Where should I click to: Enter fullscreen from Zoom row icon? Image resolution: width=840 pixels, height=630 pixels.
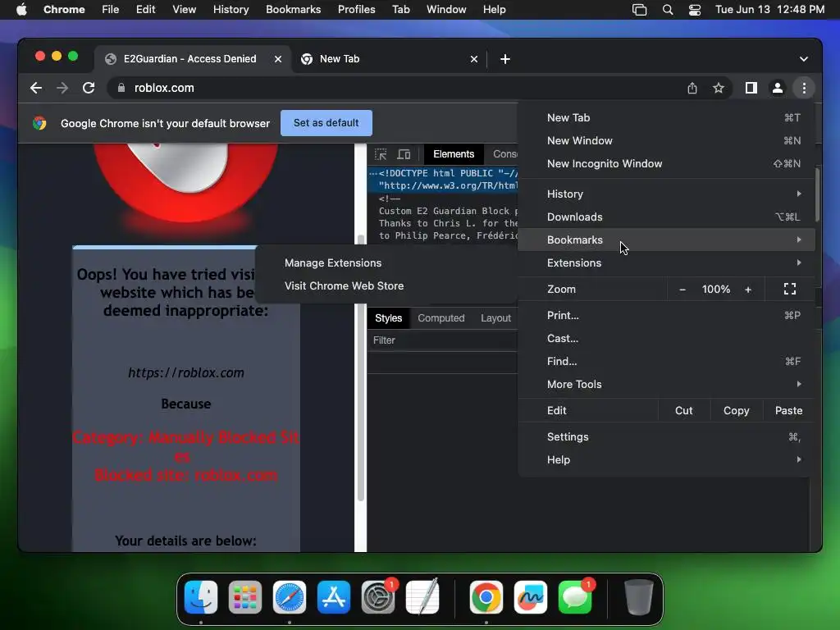790,290
